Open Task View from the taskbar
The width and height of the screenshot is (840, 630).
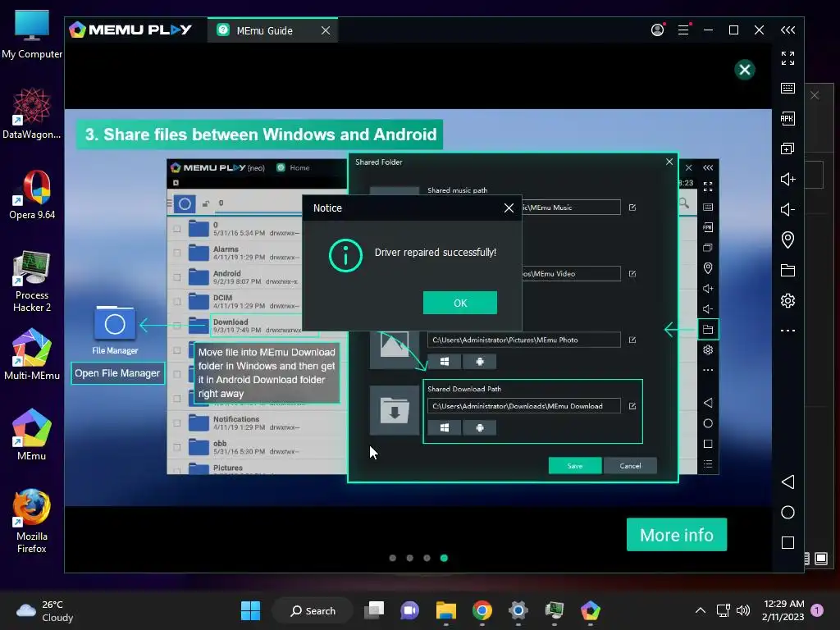(x=374, y=610)
